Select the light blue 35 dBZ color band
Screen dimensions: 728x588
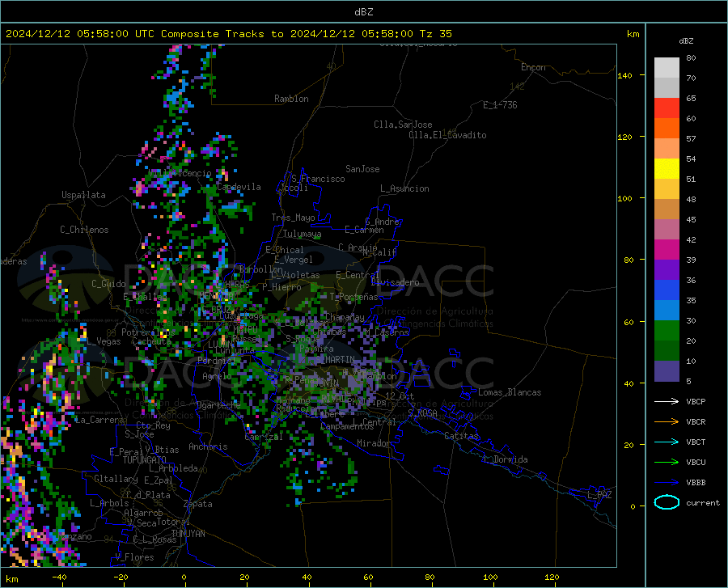point(667,310)
